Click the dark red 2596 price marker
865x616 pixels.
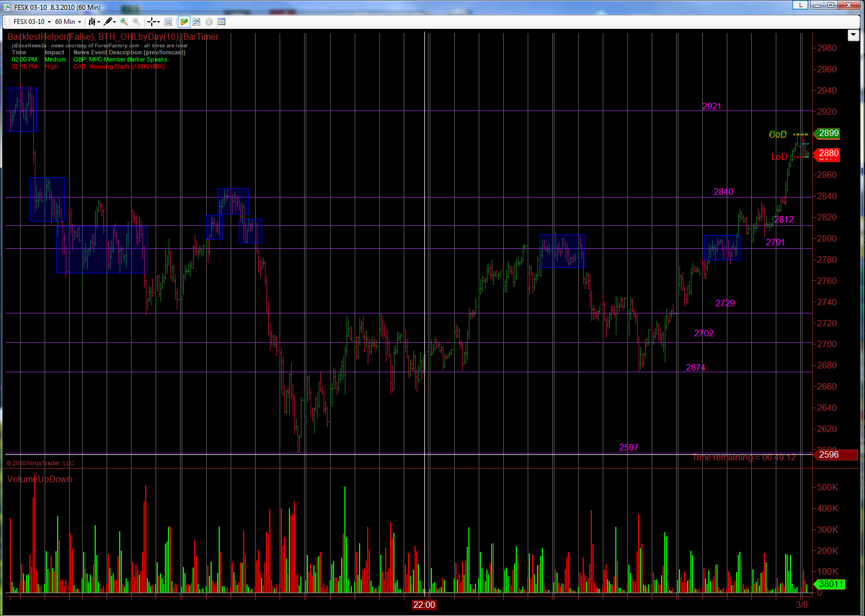[x=836, y=455]
